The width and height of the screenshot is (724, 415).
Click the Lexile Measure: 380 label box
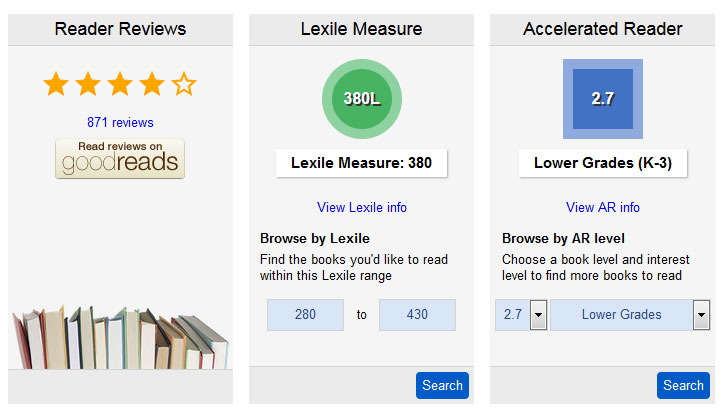pyautogui.click(x=361, y=163)
